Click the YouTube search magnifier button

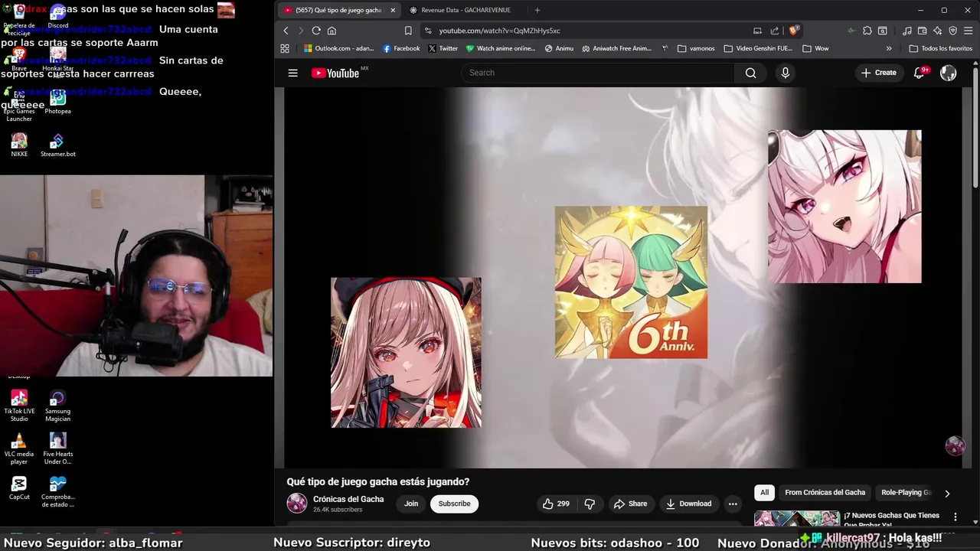pos(750,73)
